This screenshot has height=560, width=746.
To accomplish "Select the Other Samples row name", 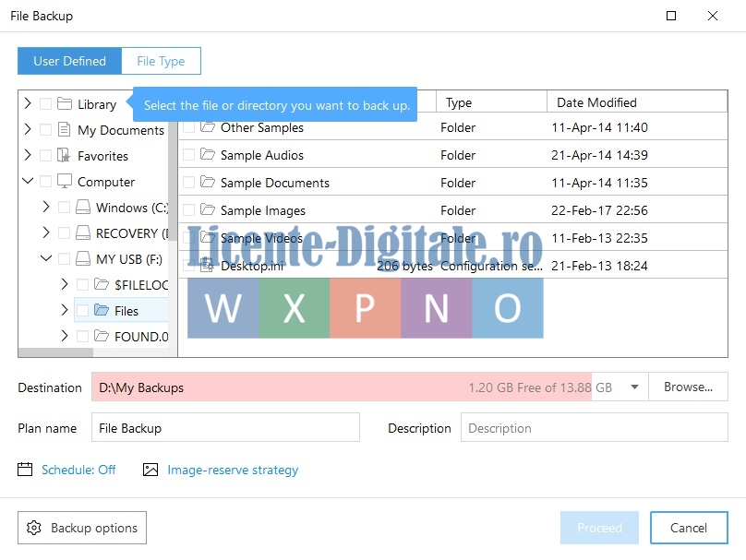I will [261, 127].
